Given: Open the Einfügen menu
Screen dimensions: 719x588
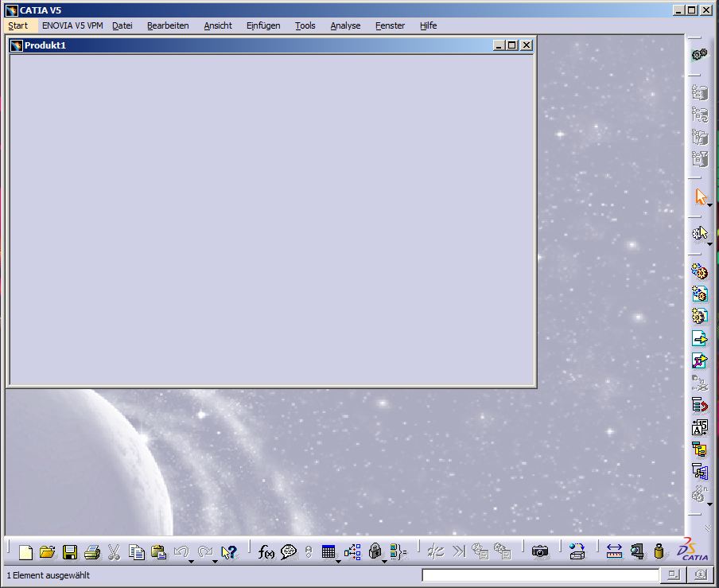Looking at the screenshot, I should (x=263, y=25).
